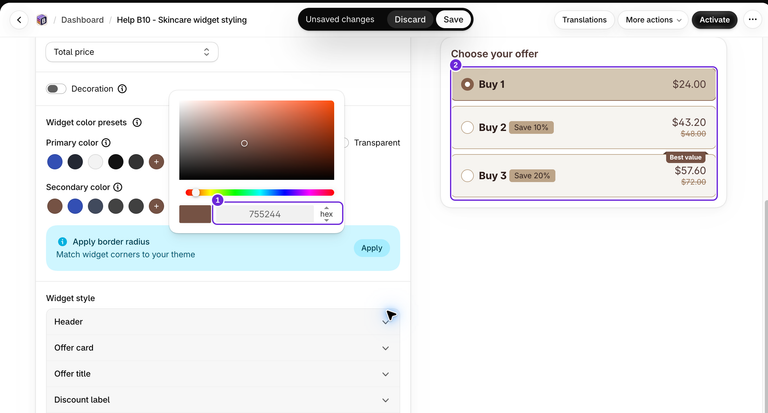Click the $57.60 price on Buy 3

[690, 170]
